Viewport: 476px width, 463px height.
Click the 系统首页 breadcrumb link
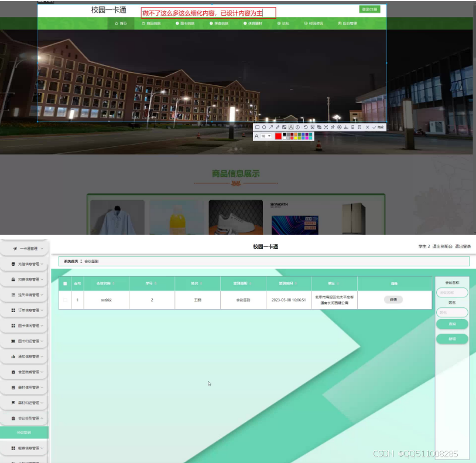(71, 261)
